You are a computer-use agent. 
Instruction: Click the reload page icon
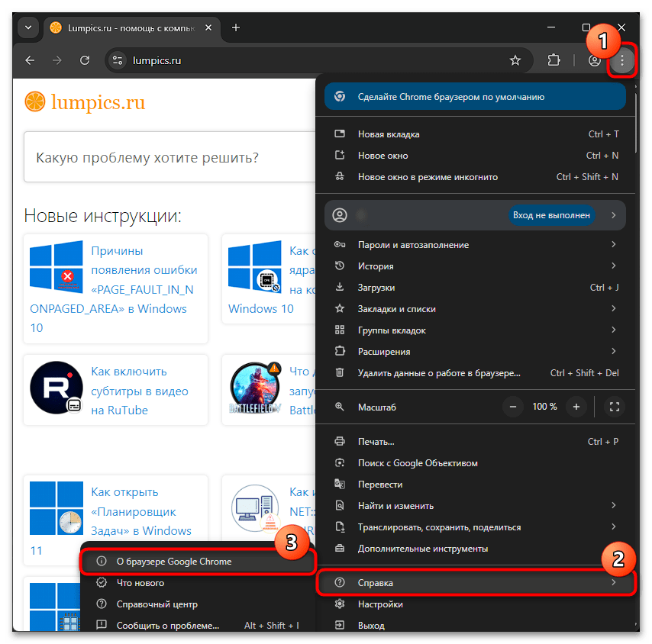[86, 60]
